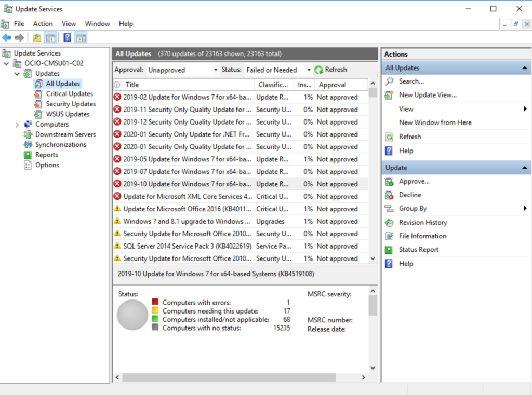This screenshot has width=532, height=395.
Task: Click the error icon of 2019-02 Update row
Action: (x=117, y=97)
